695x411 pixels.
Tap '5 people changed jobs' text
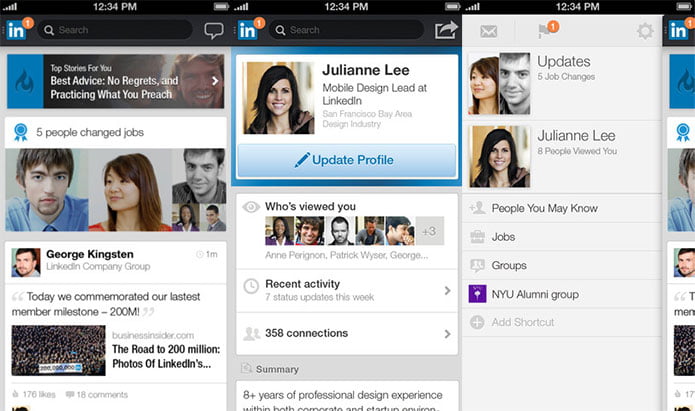pyautogui.click(x=90, y=132)
